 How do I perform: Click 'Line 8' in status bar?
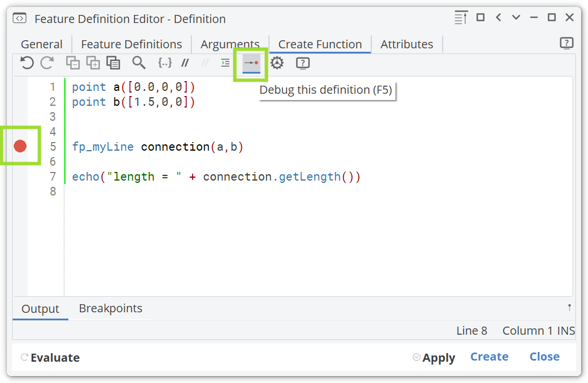pos(472,331)
